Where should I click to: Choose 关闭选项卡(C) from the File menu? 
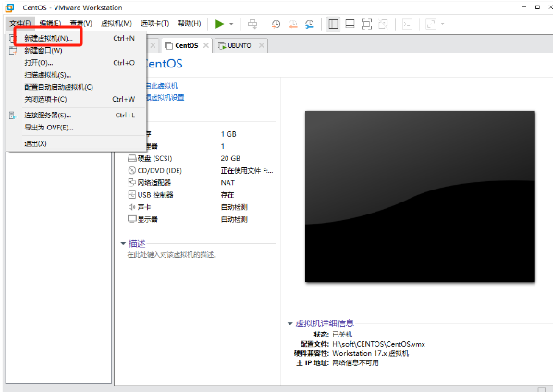click(77, 100)
